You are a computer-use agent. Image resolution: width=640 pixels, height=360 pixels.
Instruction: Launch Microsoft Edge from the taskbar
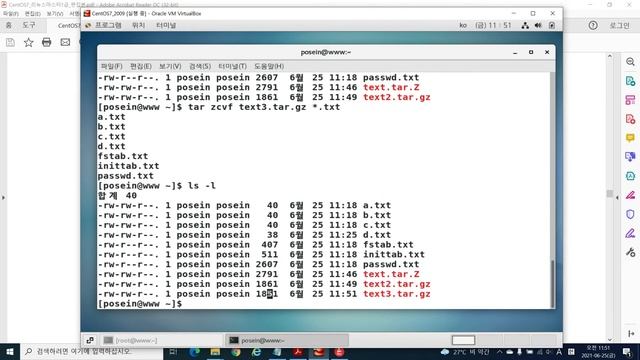195,351
